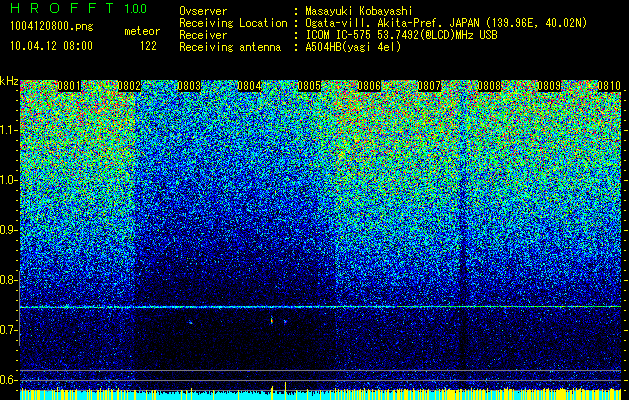Click the bright red-yellow meteor echo near 0804
Image resolution: width=629 pixels, height=400 pixels.
click(x=272, y=320)
